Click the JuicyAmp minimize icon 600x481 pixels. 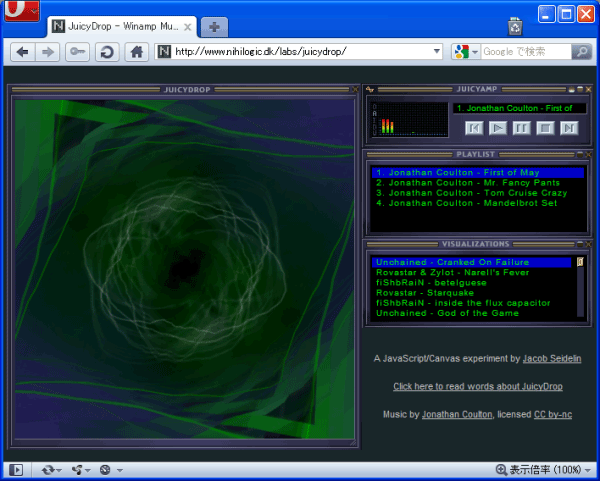click(x=572, y=89)
